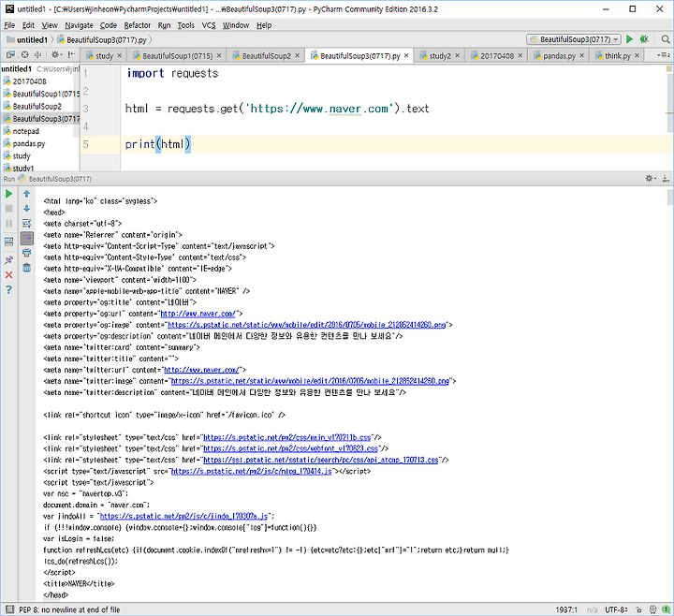674x616 pixels.
Task: Toggle read-only lock in status bar
Action: coord(639,609)
